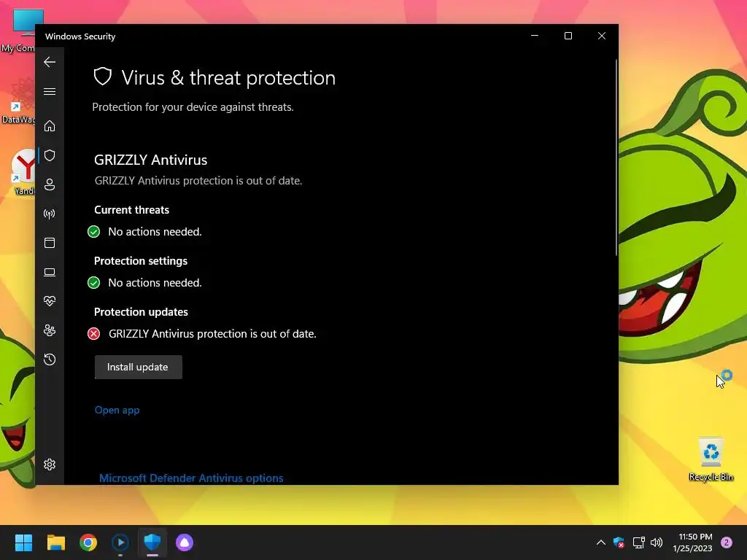Click the Current threats heading
747x560 pixels.
[x=131, y=210]
